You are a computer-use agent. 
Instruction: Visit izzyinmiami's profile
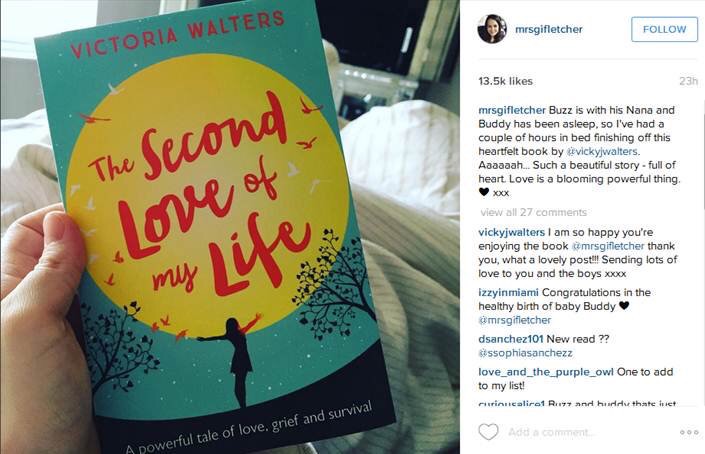coord(508,293)
